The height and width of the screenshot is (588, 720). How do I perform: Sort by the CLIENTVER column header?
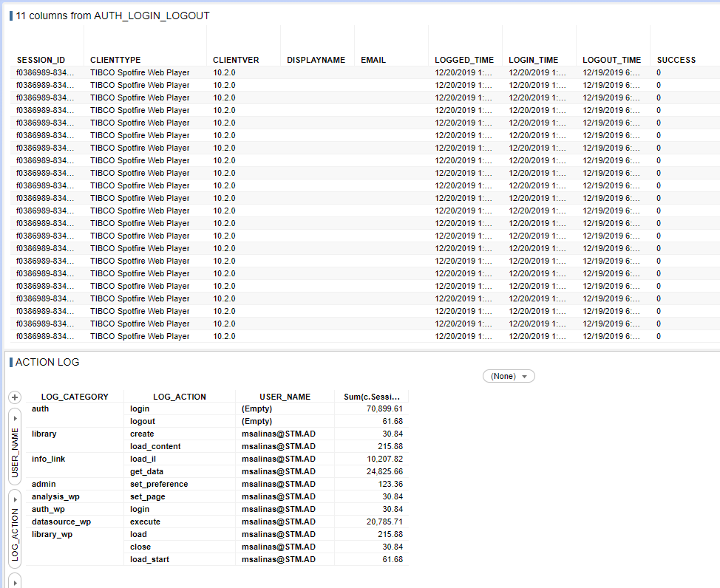[236, 60]
